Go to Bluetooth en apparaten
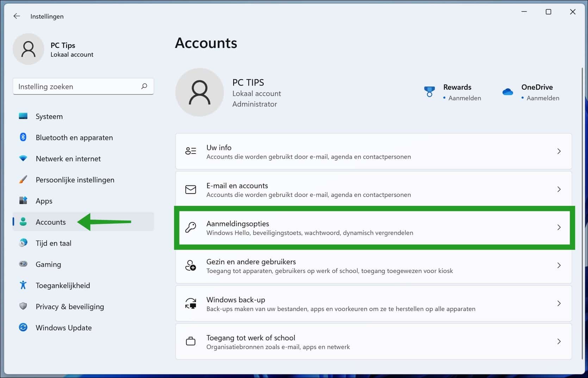 [83, 137]
